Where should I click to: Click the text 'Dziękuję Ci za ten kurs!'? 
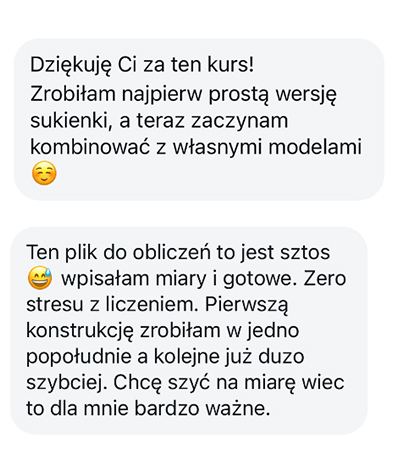(142, 65)
